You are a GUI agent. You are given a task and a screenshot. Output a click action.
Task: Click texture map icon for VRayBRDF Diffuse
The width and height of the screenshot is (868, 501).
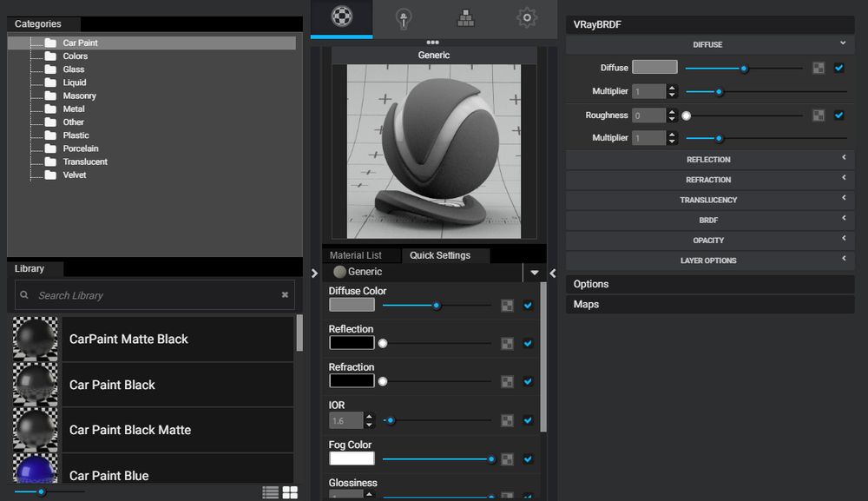tap(819, 68)
